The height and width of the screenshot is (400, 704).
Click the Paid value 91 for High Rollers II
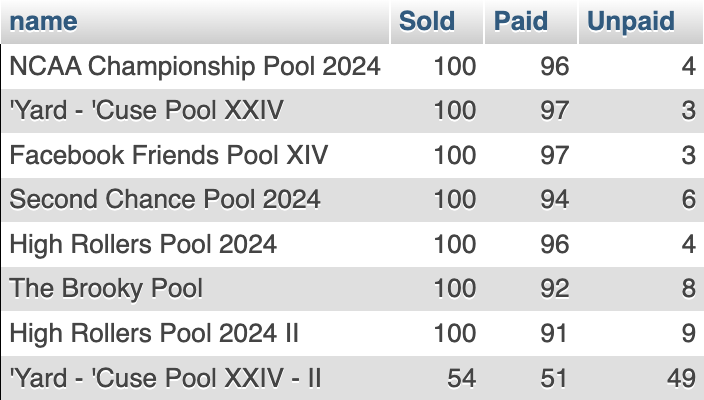click(554, 333)
